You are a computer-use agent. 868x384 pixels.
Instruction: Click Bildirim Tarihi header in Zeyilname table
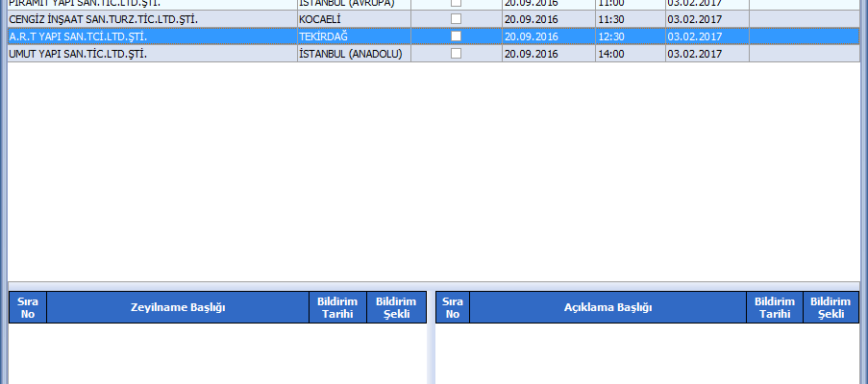click(x=337, y=307)
